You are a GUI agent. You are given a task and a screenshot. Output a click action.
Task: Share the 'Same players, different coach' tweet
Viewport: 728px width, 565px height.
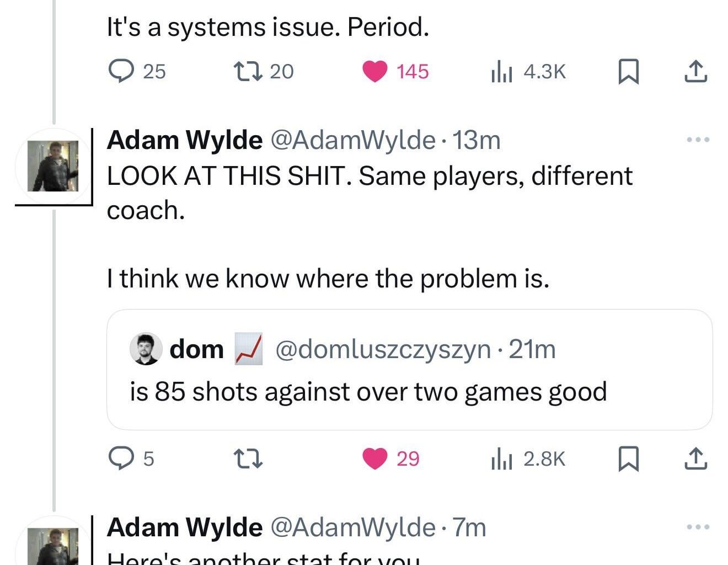coord(695,459)
